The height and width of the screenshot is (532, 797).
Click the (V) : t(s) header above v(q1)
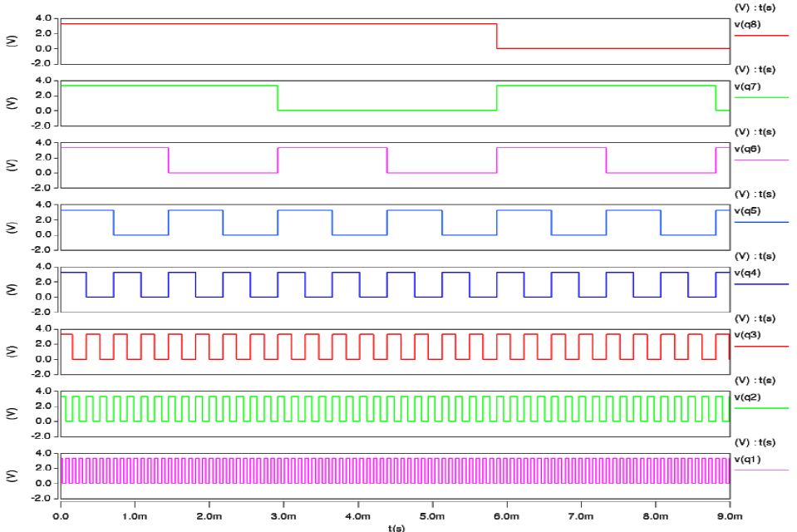[755, 442]
